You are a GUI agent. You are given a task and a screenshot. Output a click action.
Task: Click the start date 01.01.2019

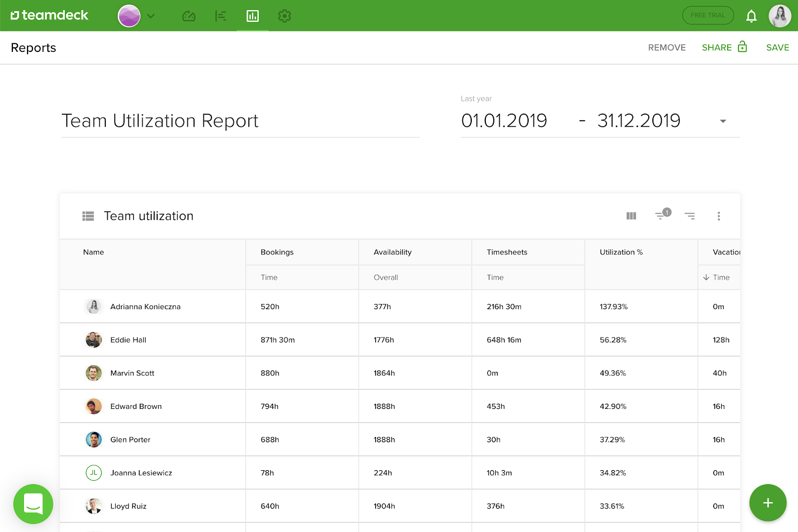504,121
